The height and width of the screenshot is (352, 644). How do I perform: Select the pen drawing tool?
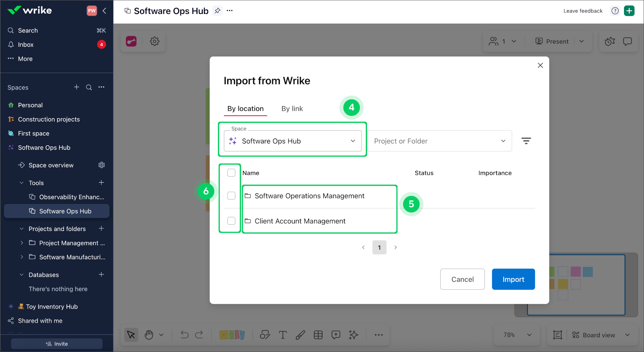pyautogui.click(x=301, y=335)
